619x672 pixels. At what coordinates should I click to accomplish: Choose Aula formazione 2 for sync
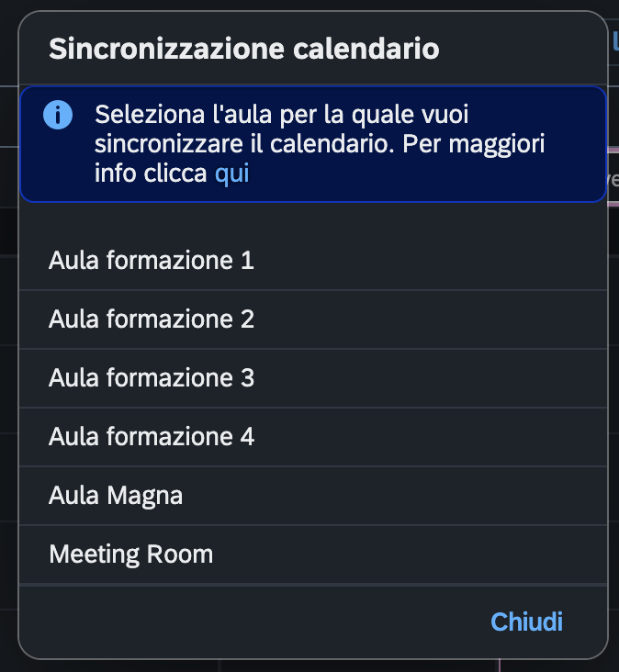[x=313, y=319]
